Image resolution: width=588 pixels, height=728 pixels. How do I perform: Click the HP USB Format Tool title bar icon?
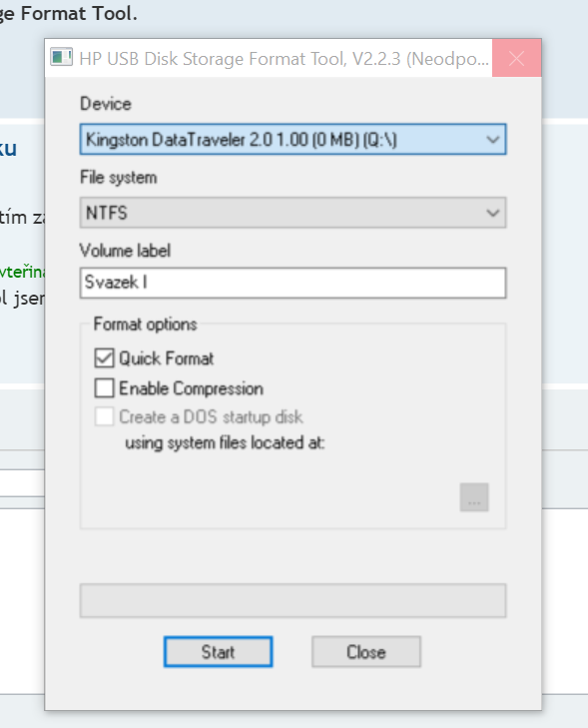pyautogui.click(x=61, y=58)
